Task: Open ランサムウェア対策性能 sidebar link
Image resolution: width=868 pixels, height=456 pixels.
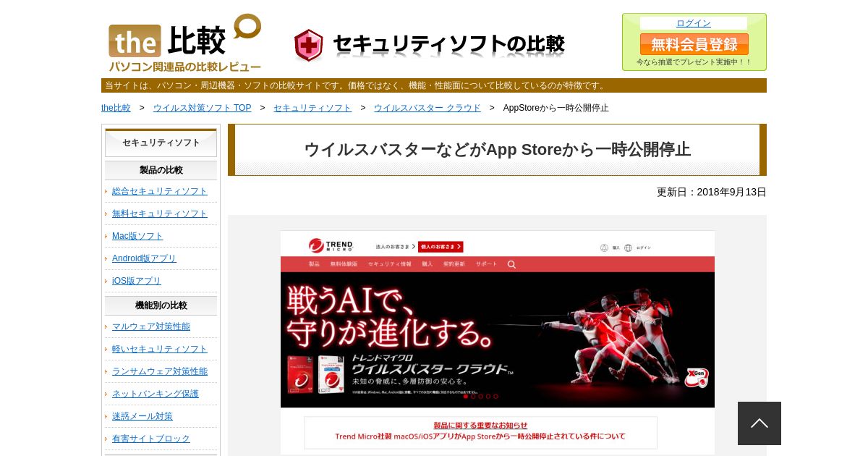Action: click(160, 371)
